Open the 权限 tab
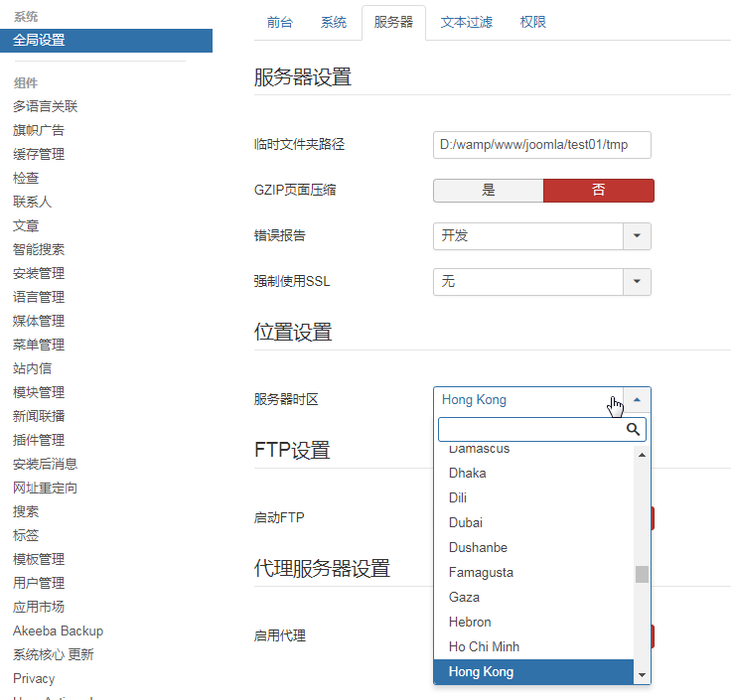The height and width of the screenshot is (700, 731). pos(533,22)
